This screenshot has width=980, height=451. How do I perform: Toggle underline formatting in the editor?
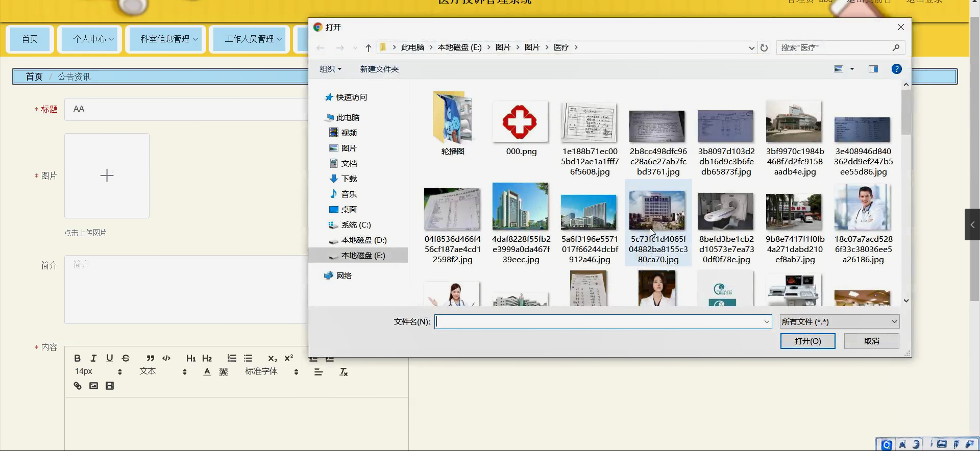[110, 358]
